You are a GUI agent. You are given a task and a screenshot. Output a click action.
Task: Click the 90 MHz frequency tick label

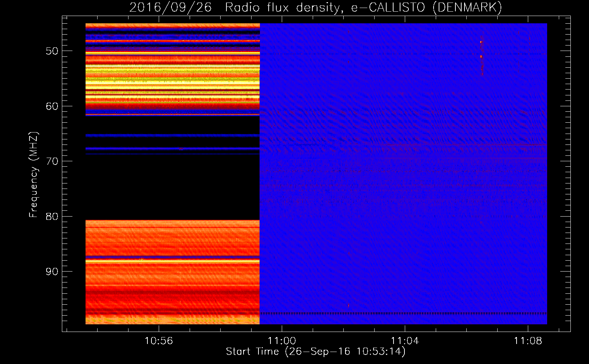click(52, 272)
